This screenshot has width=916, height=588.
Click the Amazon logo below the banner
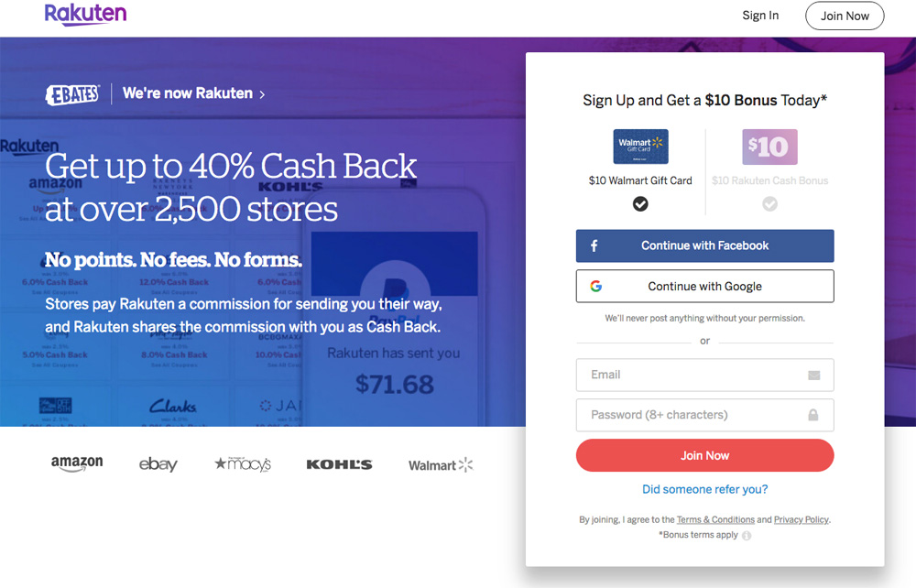click(x=77, y=463)
